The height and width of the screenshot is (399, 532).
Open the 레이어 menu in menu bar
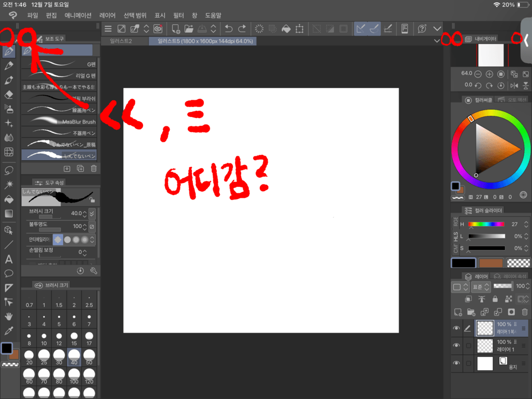pos(108,16)
